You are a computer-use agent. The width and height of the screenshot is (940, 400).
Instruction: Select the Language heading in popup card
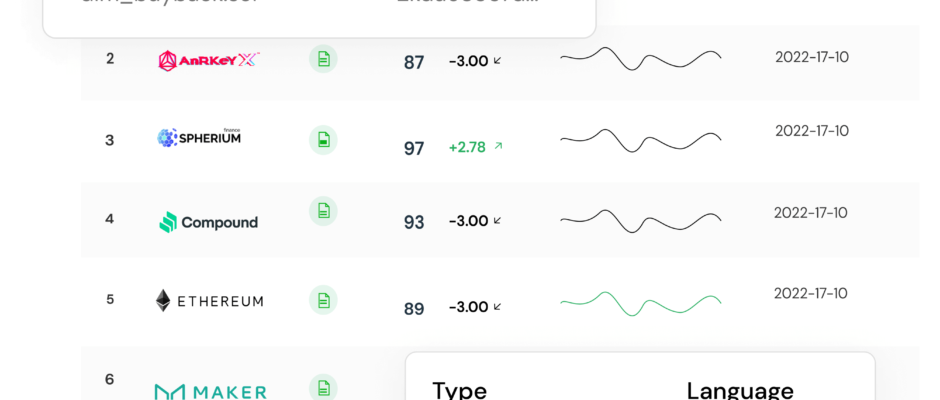[x=740, y=391]
